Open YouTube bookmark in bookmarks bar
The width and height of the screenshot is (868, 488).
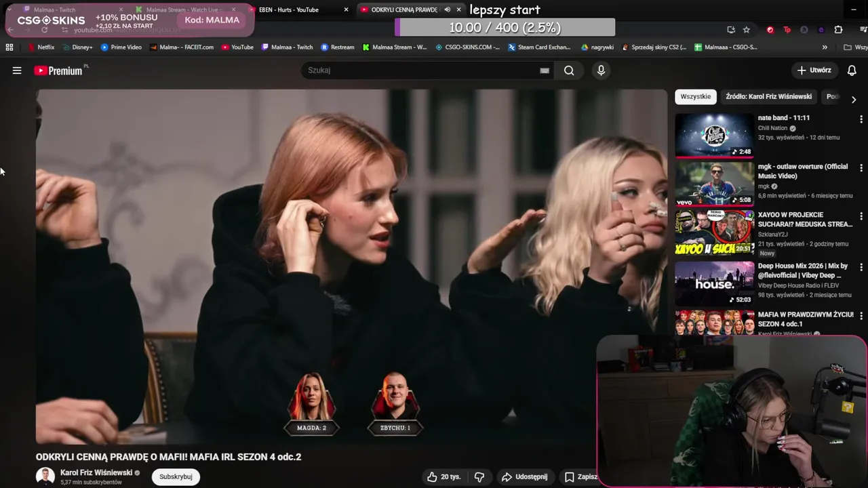(237, 47)
